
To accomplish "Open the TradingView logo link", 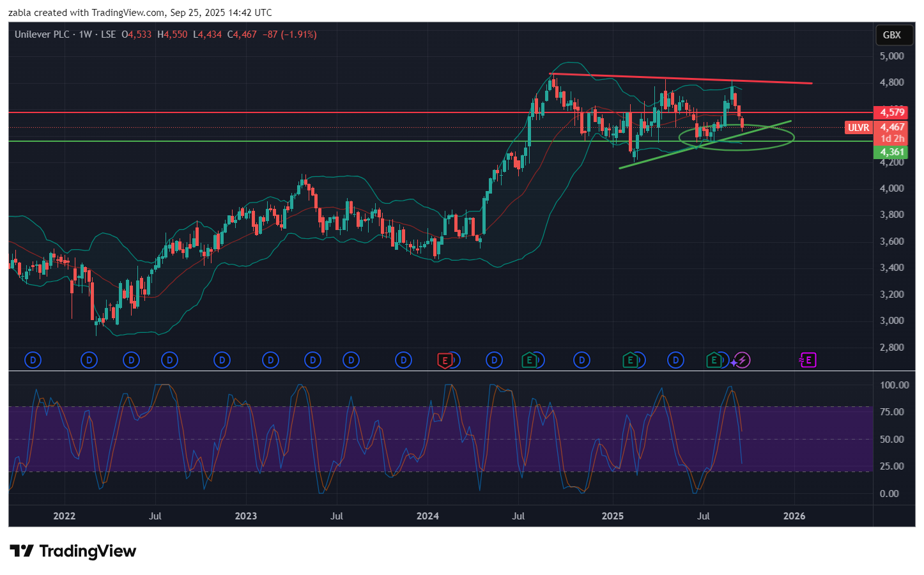I will (x=73, y=551).
